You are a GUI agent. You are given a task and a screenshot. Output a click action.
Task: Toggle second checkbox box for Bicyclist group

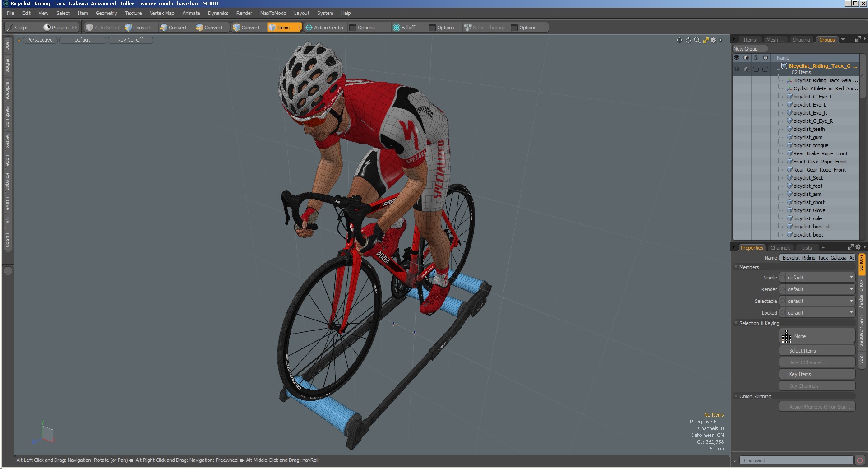point(766,69)
